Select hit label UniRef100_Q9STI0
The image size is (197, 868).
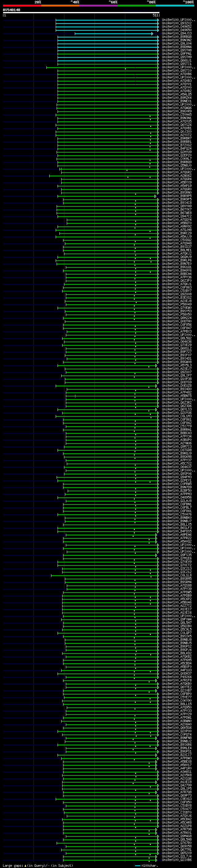pyautogui.click(x=177, y=71)
